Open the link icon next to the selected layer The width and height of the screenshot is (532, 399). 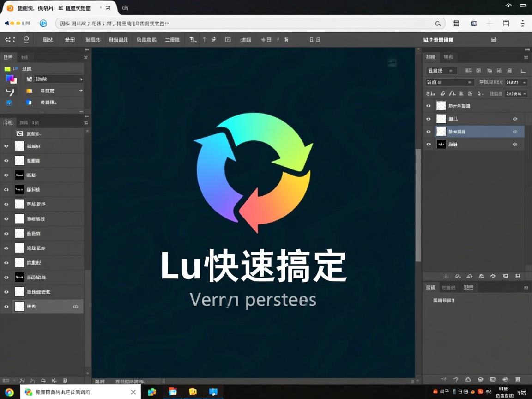click(x=515, y=132)
